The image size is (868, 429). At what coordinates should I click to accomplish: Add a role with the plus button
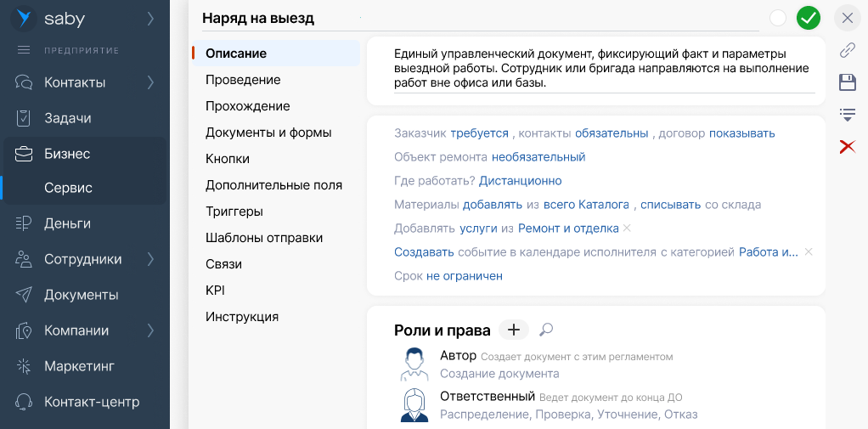[513, 330]
